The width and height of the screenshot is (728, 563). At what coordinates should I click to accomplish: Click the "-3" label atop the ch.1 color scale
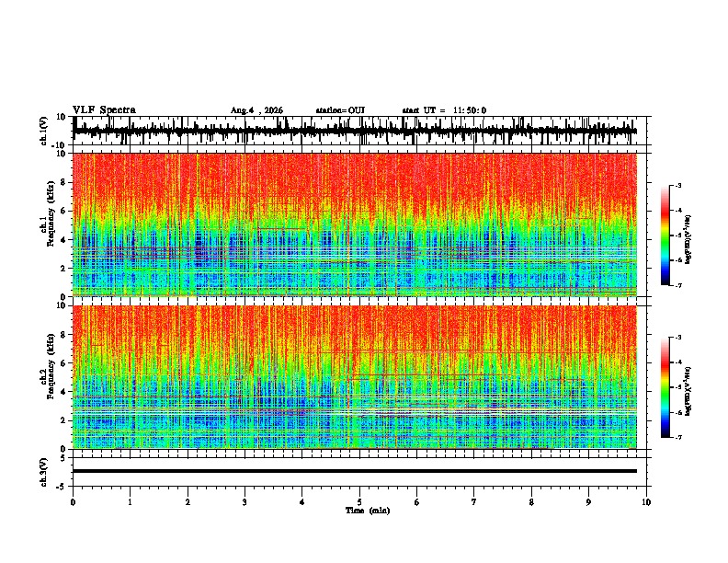click(x=678, y=186)
